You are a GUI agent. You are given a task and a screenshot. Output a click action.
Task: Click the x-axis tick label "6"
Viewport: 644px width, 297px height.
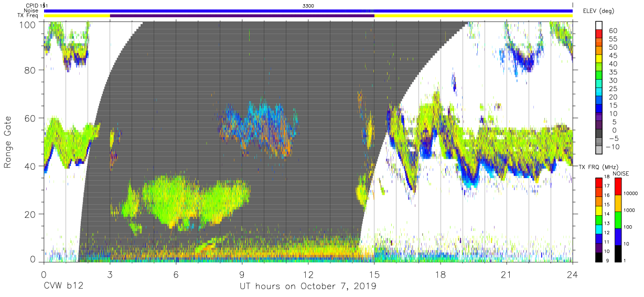[x=176, y=274]
